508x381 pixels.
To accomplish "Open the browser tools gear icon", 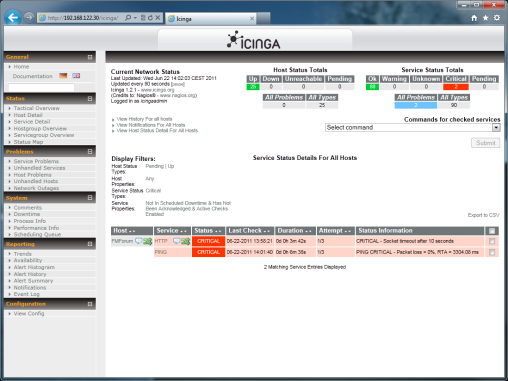I will [497, 18].
